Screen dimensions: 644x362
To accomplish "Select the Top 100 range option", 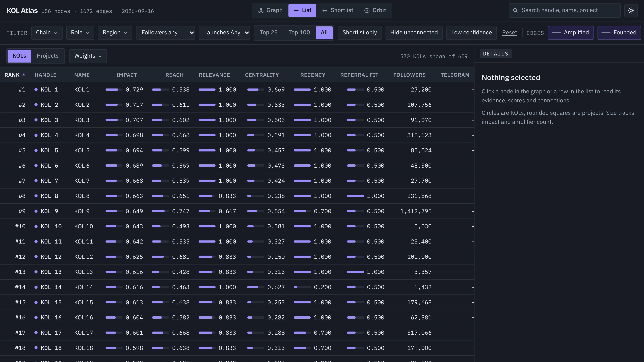I will tap(299, 33).
